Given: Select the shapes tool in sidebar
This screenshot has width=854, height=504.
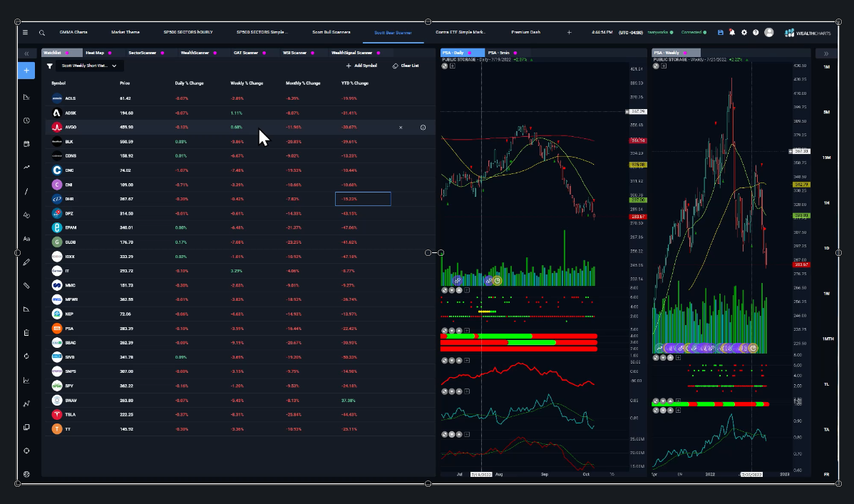Looking at the screenshot, I should tap(26, 215).
